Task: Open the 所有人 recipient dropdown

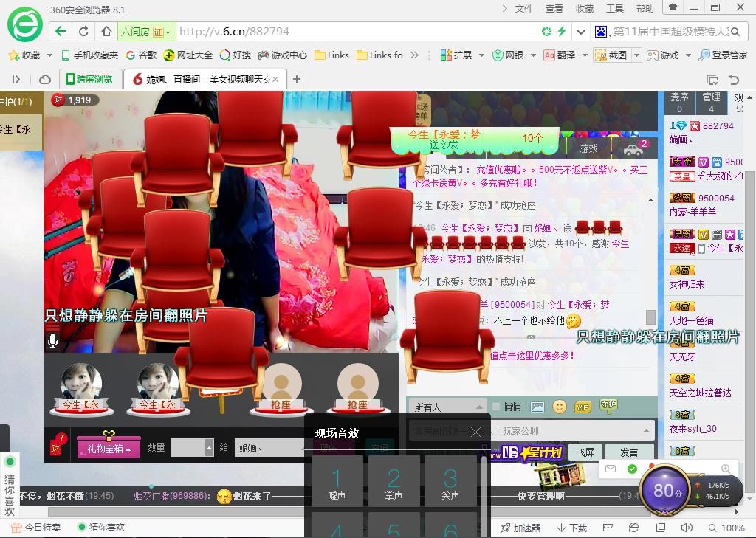Action: (448, 407)
